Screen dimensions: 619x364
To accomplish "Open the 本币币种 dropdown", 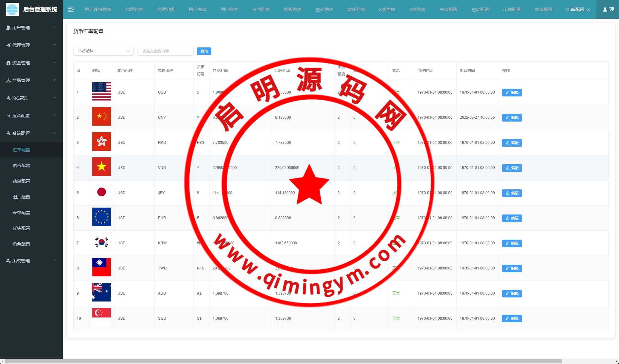I will (103, 51).
